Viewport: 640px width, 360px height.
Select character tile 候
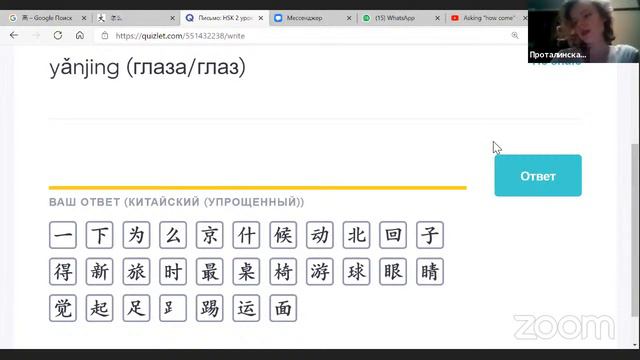click(283, 235)
